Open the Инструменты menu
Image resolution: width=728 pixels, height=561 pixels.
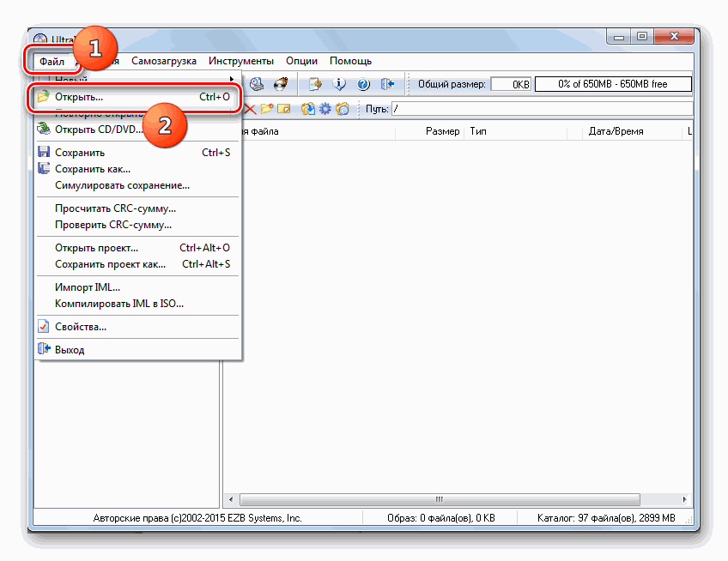(x=241, y=61)
